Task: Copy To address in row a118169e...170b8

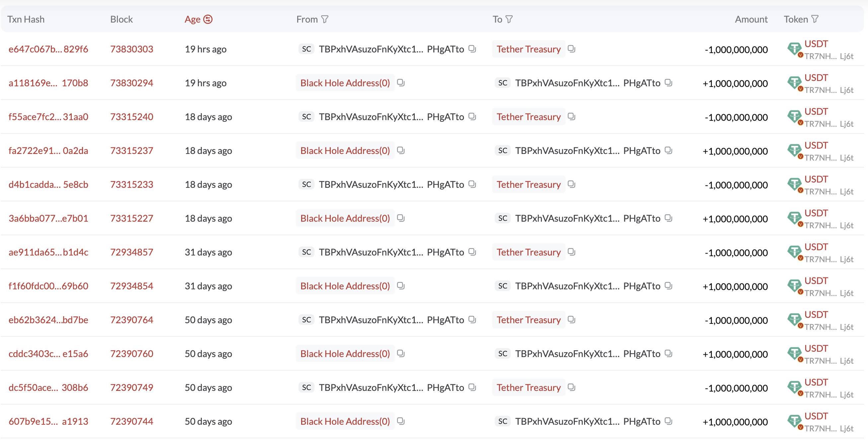Action: 668,83
